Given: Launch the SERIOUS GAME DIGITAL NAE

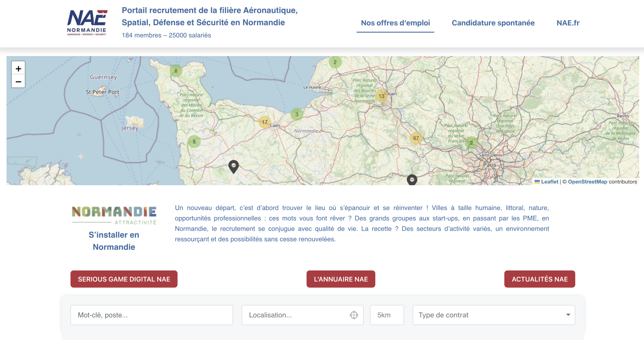Looking at the screenshot, I should pyautogui.click(x=124, y=279).
